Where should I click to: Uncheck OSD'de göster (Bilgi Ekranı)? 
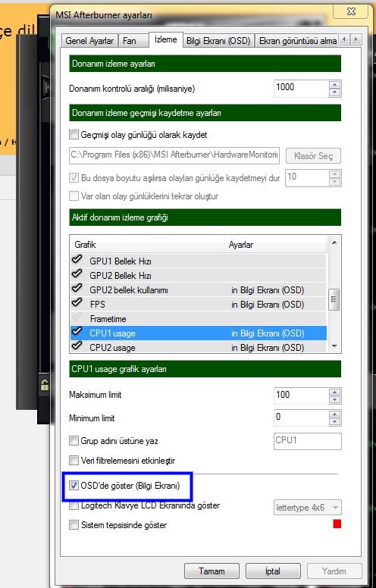tap(74, 486)
